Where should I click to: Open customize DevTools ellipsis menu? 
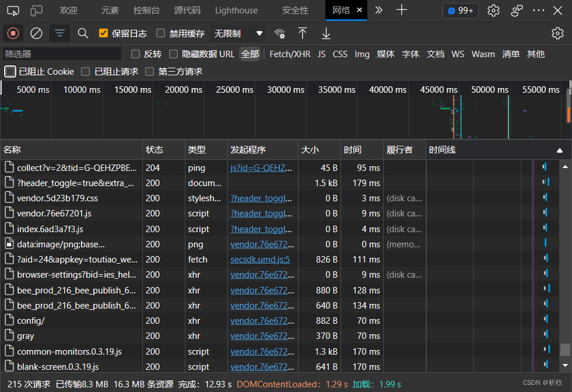click(x=538, y=10)
